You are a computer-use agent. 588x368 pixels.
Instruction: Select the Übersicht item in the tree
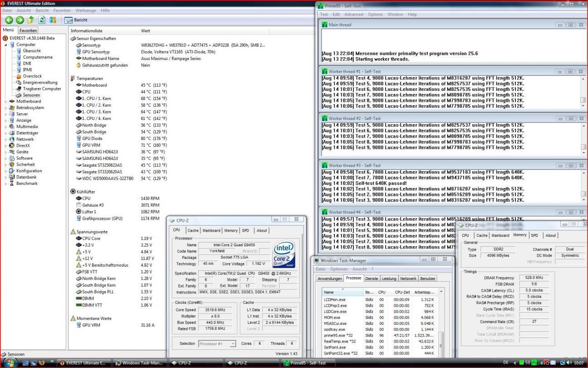tap(32, 51)
